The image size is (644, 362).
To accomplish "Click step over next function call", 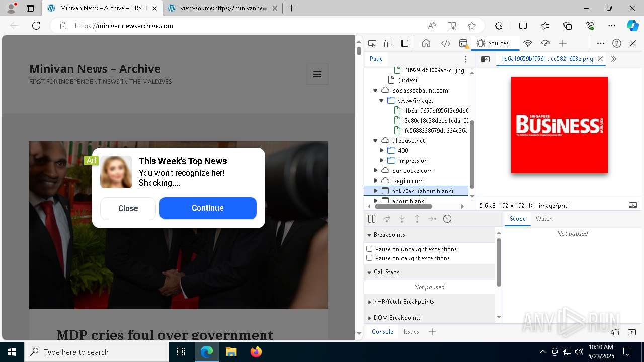I will coord(387,219).
